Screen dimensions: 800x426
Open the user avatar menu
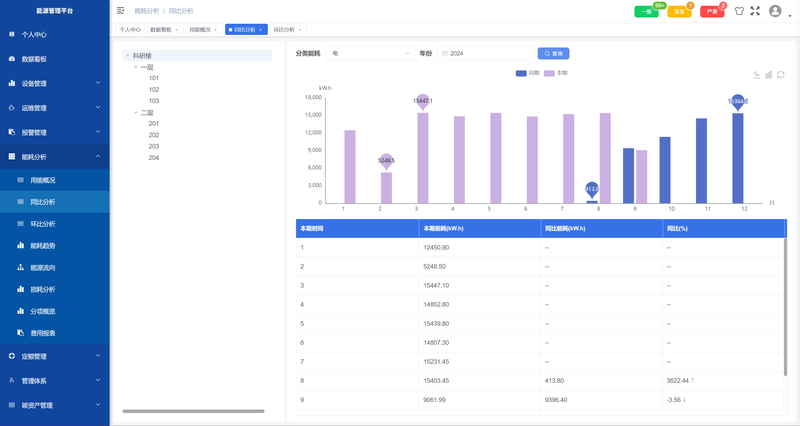tap(775, 11)
